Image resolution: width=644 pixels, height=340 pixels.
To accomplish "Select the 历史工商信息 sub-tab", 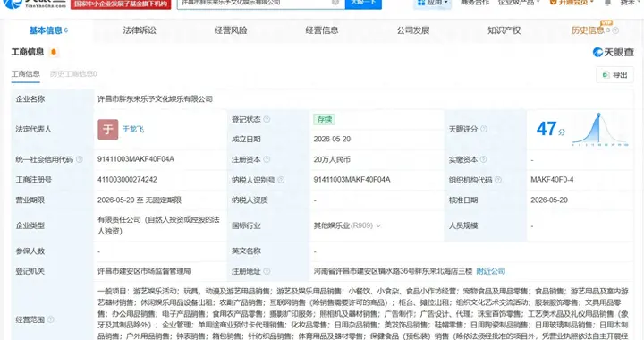I will point(73,74).
